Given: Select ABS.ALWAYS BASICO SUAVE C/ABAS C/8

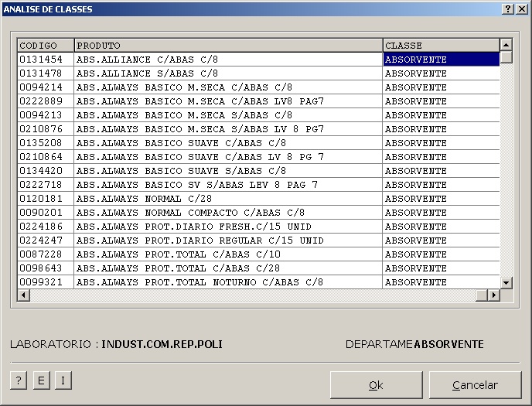Looking at the screenshot, I should coord(228,143).
